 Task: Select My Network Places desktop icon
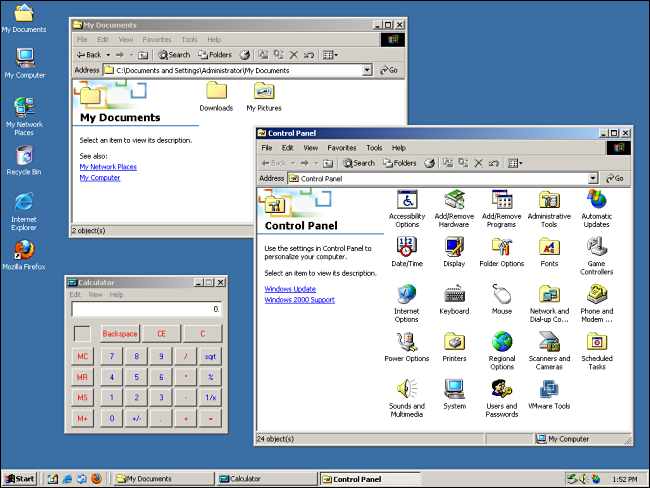(x=24, y=117)
